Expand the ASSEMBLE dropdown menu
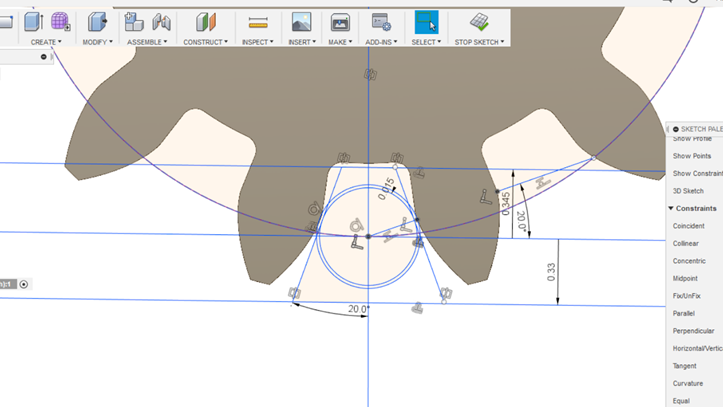 [148, 42]
